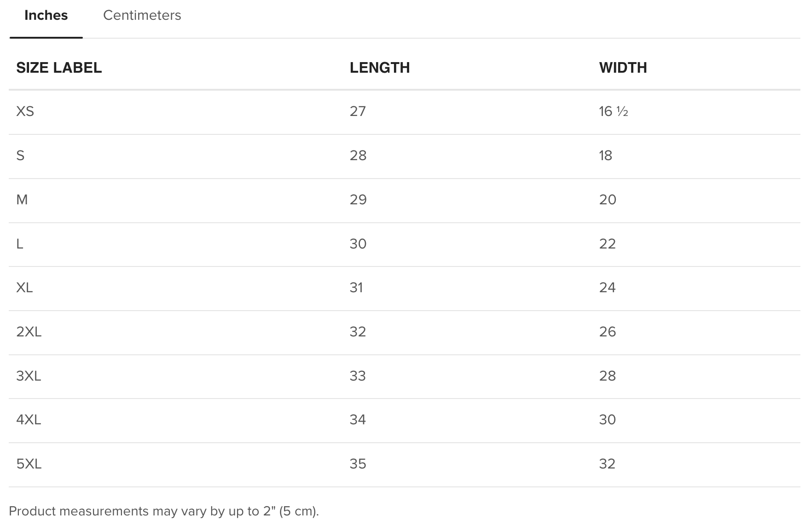The width and height of the screenshot is (811, 532).
Task: Select the XS size row label
Action: (25, 111)
